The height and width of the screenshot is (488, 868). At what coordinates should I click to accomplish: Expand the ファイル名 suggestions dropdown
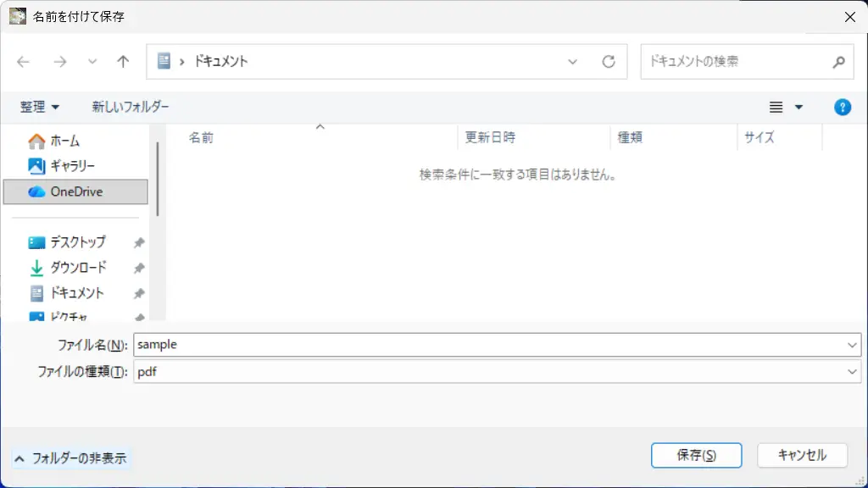tap(852, 345)
